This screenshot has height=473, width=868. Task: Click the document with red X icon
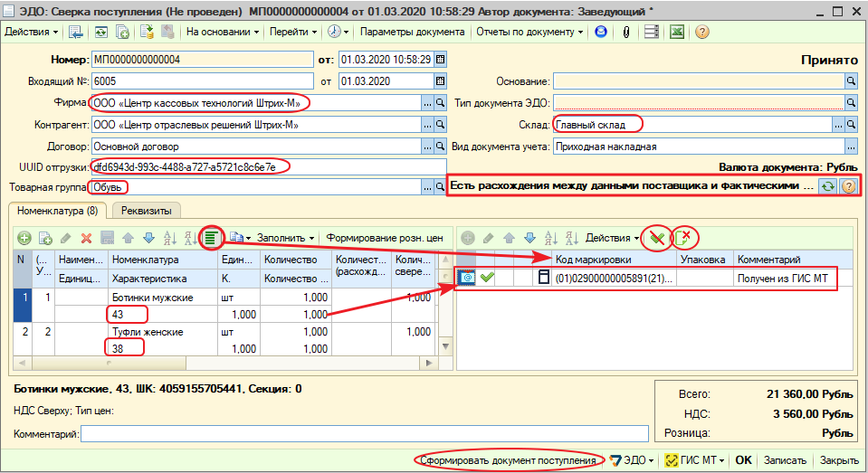click(684, 238)
